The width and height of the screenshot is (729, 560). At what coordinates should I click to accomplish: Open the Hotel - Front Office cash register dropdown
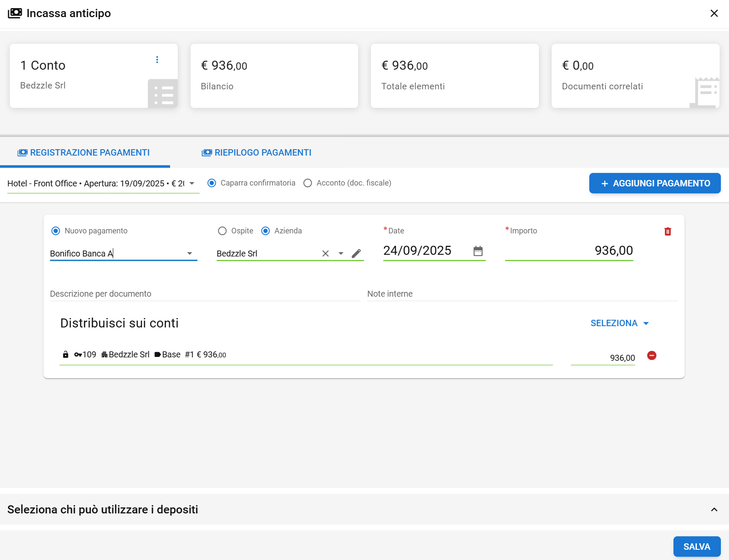pos(192,183)
